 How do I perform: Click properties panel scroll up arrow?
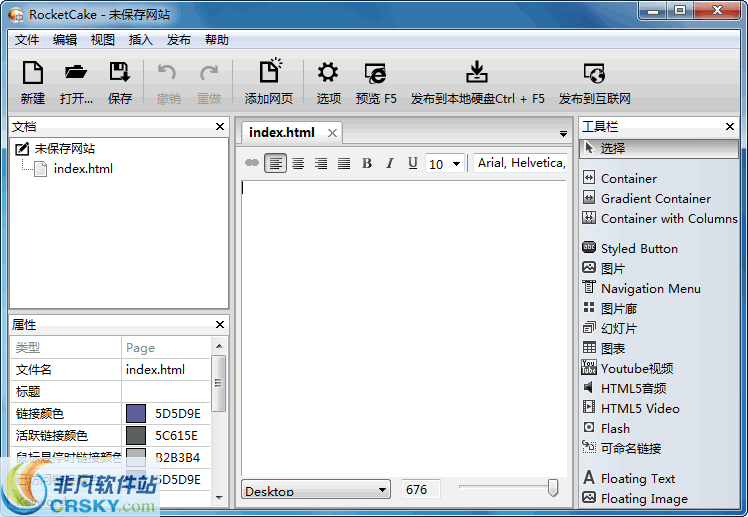click(x=219, y=346)
